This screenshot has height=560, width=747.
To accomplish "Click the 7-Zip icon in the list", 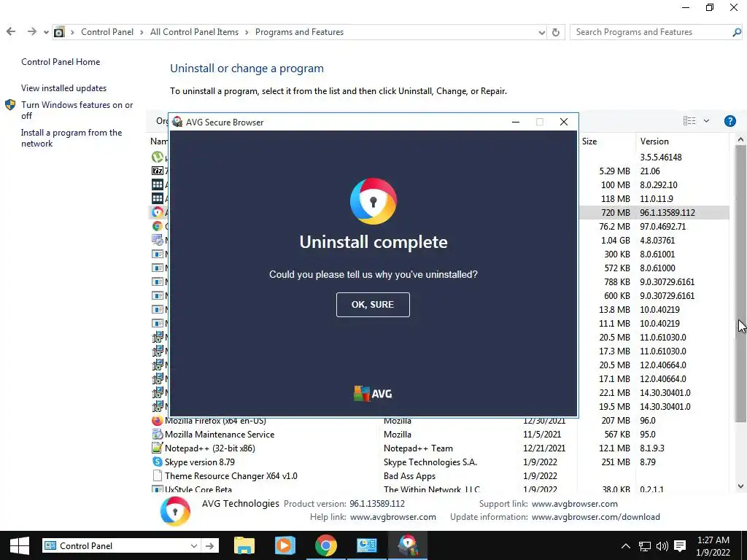I will pos(158,171).
